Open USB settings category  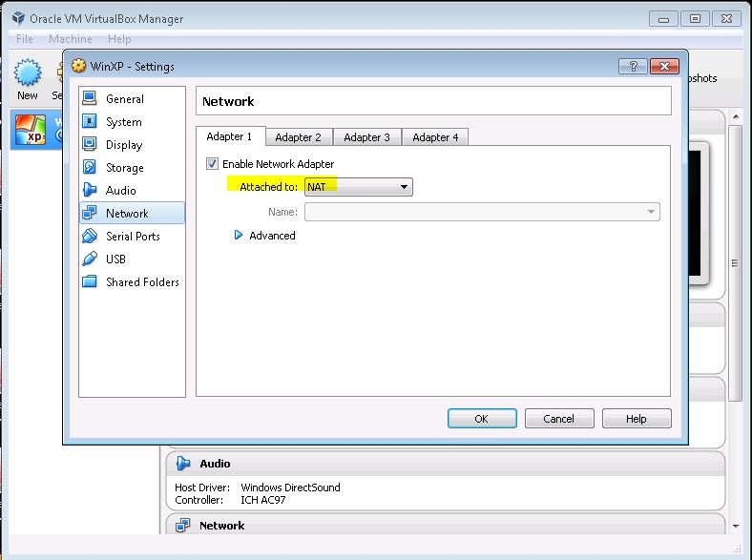coord(132,259)
